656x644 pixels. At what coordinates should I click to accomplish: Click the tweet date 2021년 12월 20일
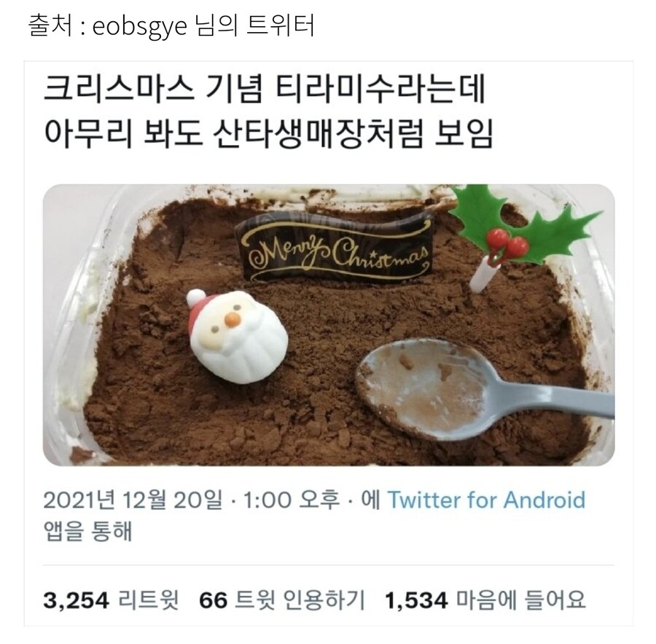pyautogui.click(x=133, y=500)
